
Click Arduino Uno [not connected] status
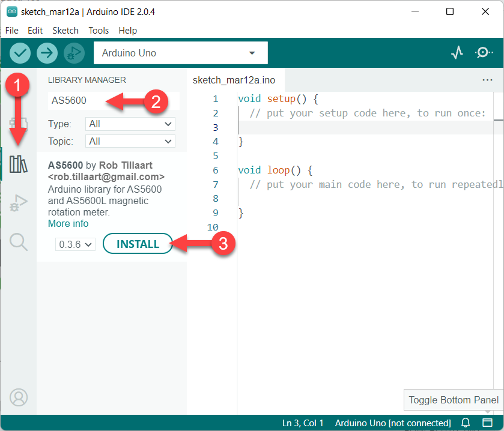click(393, 423)
